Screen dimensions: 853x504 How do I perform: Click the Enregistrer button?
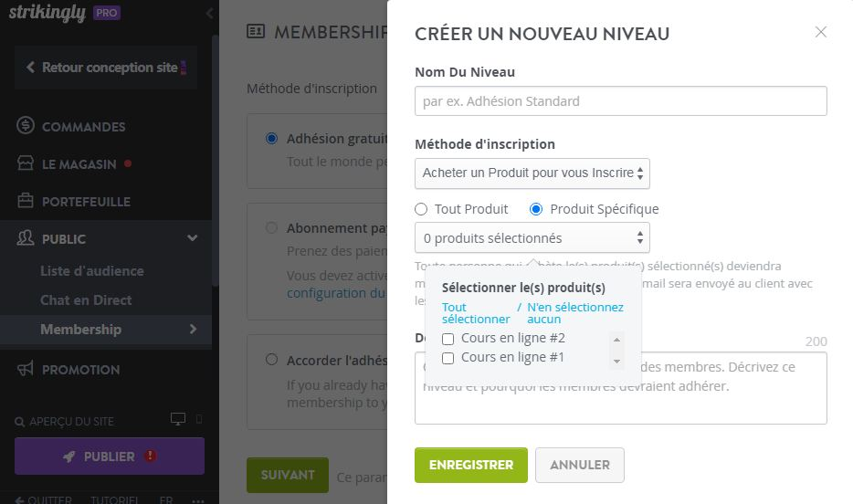(x=470, y=465)
